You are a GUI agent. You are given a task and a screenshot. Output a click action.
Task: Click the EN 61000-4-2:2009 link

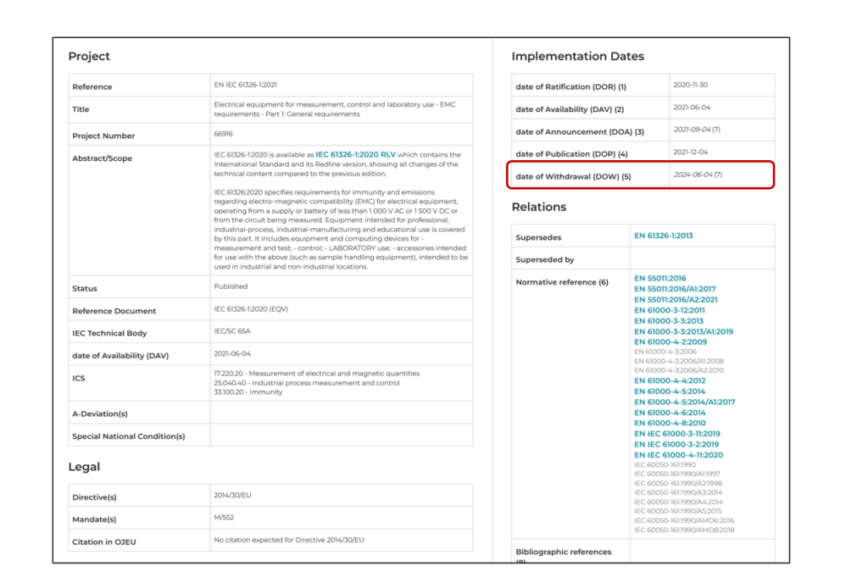668,341
